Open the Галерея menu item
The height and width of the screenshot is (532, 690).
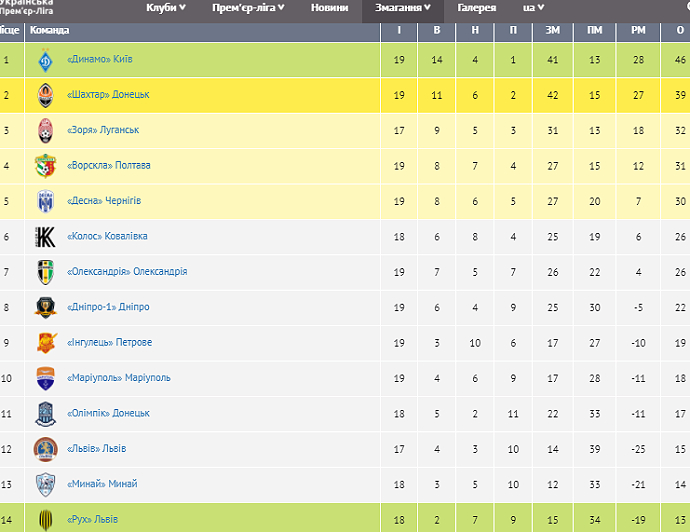(477, 8)
